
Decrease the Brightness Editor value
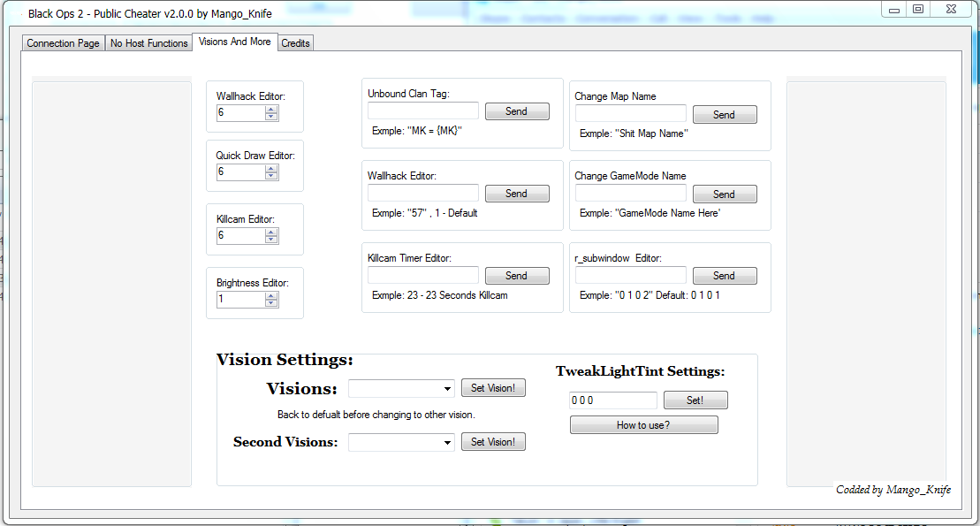pyautogui.click(x=270, y=303)
